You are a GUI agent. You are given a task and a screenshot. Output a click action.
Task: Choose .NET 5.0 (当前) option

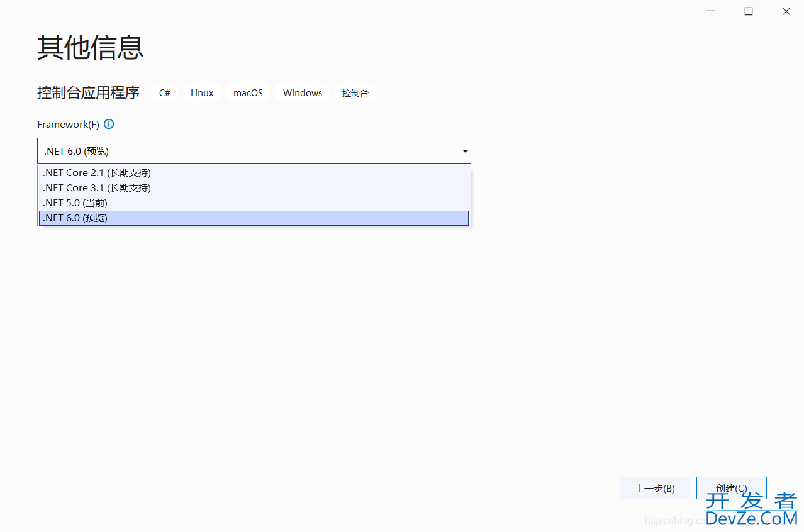[x=254, y=203]
